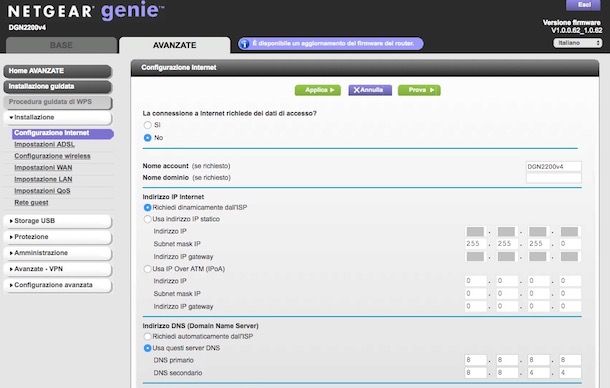Open Home AVANZATE menu
This screenshot has height=388, width=610.
pyautogui.click(x=58, y=71)
